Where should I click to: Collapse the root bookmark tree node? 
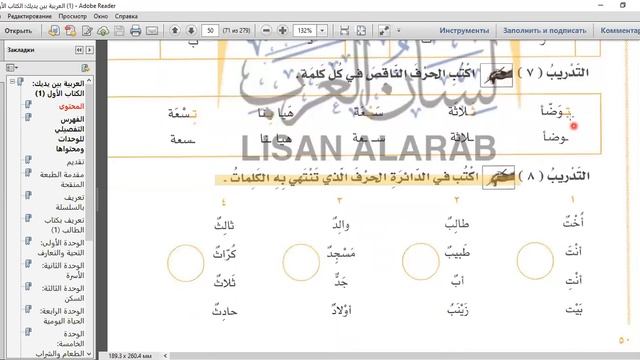coord(12,82)
